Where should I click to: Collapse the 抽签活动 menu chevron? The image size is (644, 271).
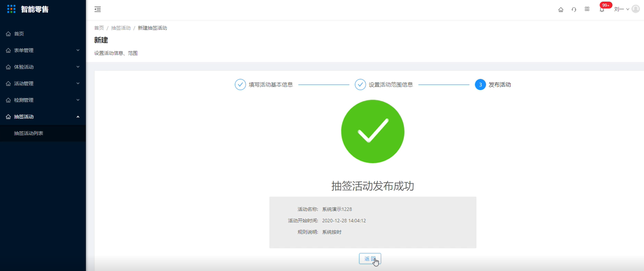coord(78,117)
